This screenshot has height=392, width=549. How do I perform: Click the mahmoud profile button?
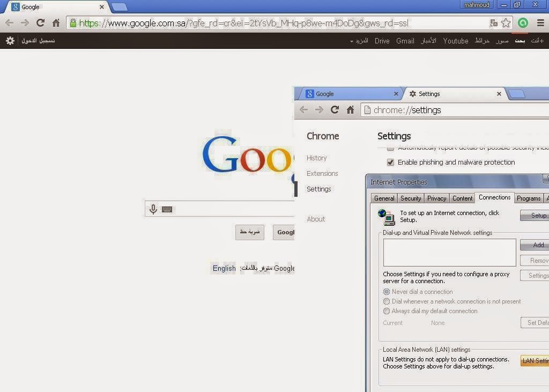click(x=477, y=5)
